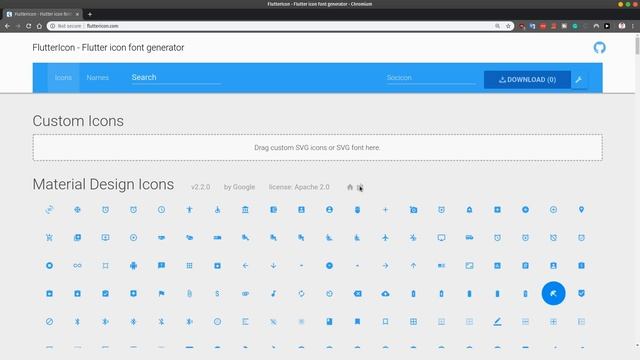
Task: Click the FlutterIcon page title text
Action: pos(108,47)
